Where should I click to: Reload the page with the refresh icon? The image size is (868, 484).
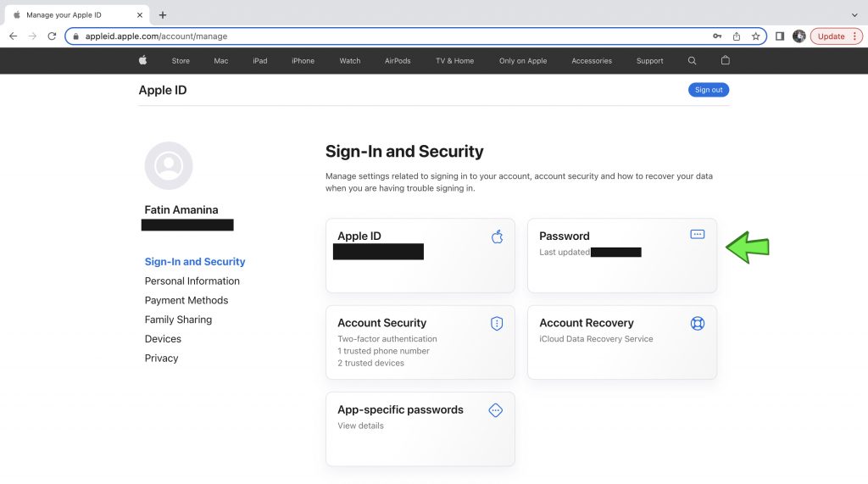coord(52,36)
